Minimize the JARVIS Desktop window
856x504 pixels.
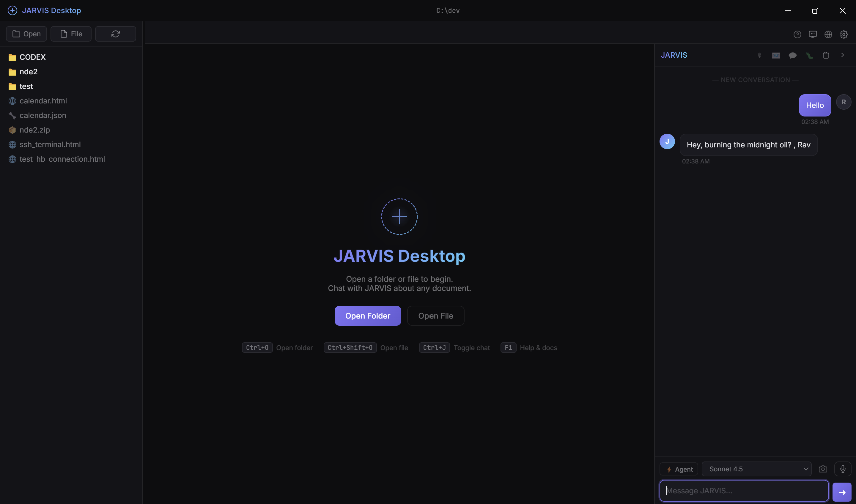788,10
